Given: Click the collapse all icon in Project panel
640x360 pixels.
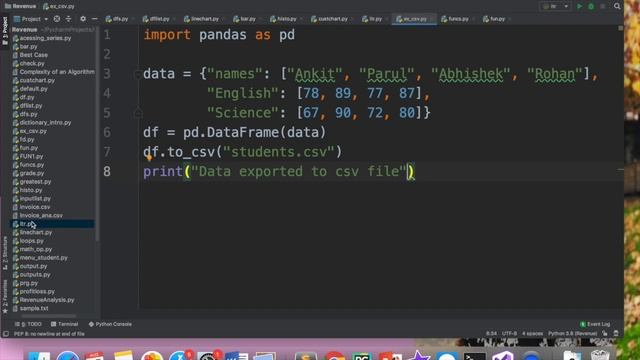Looking at the screenshot, I should pos(68,19).
